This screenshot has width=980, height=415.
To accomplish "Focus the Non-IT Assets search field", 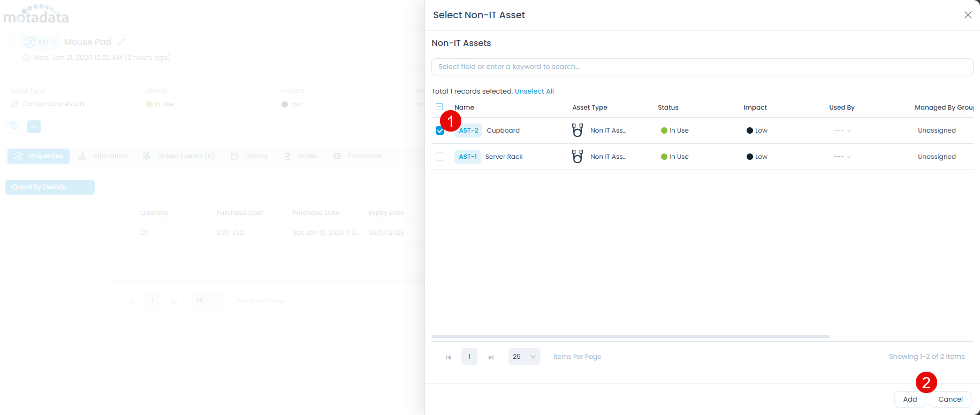I will 702,67.
